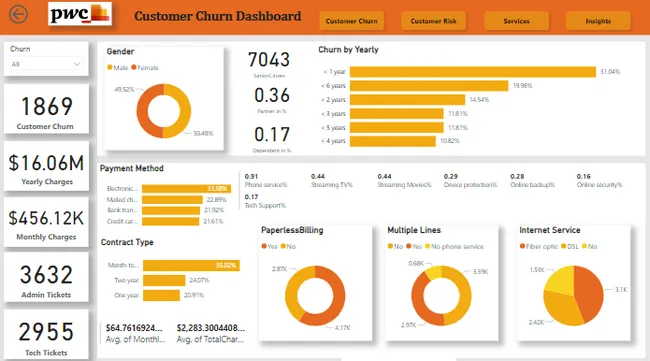Select the < 2 years churn bar
Screen dimensions: 650x361
click(x=407, y=99)
